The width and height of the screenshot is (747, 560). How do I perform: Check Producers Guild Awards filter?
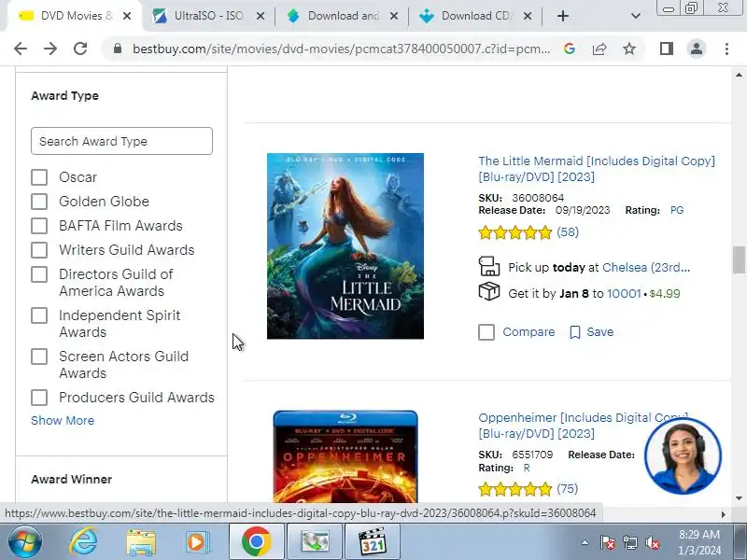(39, 398)
